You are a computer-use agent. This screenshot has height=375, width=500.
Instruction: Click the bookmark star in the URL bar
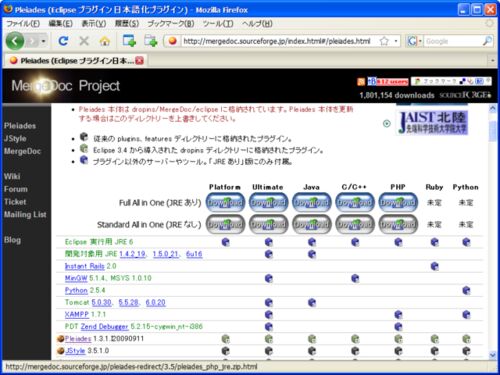[x=384, y=41]
